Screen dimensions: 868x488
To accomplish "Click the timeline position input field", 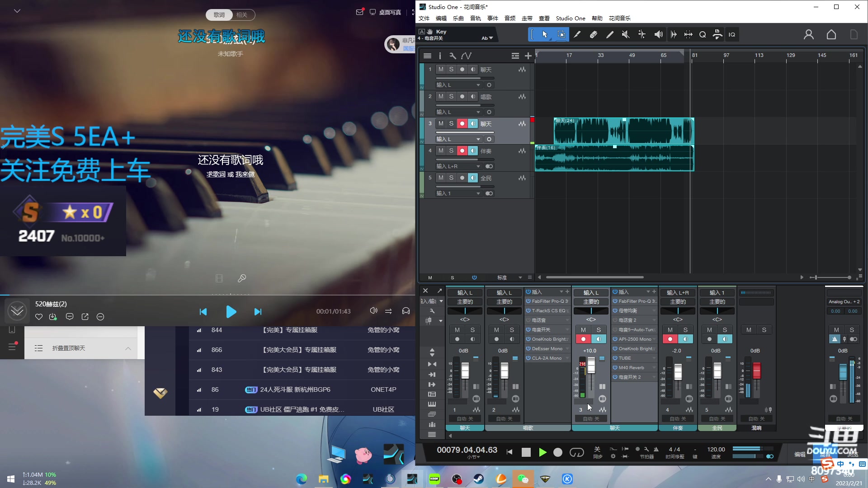I will 466,450.
